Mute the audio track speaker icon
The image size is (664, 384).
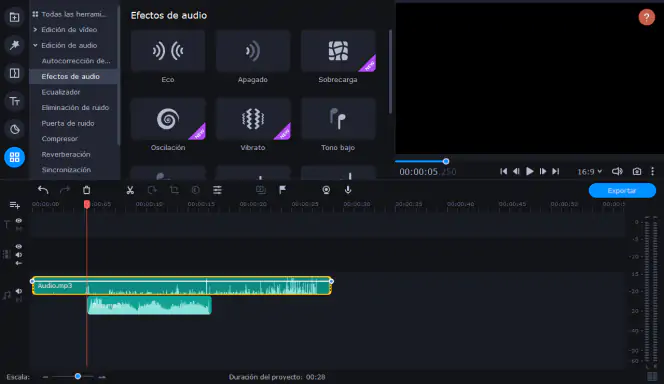[x=19, y=291]
